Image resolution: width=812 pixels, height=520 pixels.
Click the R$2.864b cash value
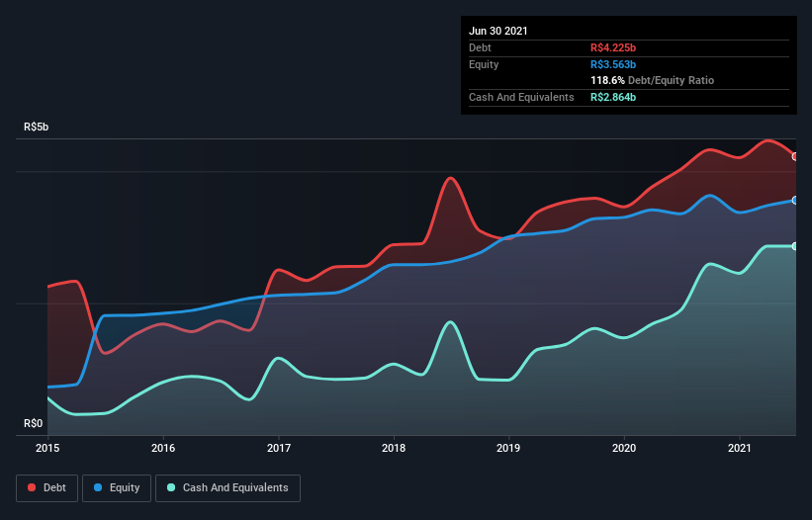click(613, 97)
